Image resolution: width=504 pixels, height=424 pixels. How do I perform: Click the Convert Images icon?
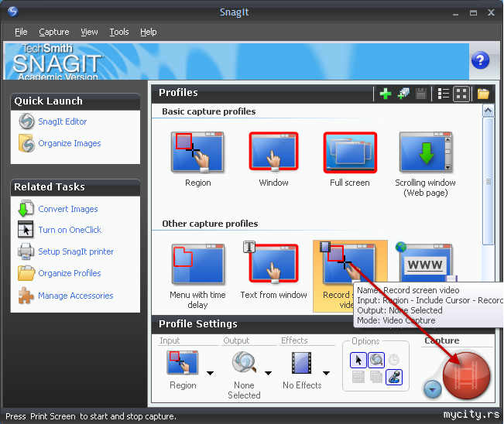pos(26,208)
